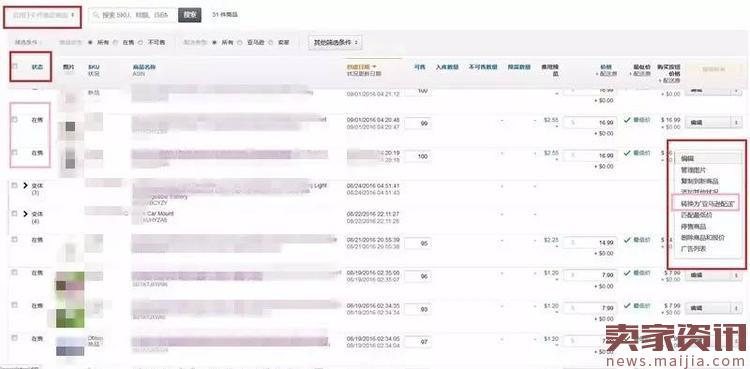Click 最低价 checkmark link in quantity 96 row
The image size is (750, 369).
coord(637,272)
